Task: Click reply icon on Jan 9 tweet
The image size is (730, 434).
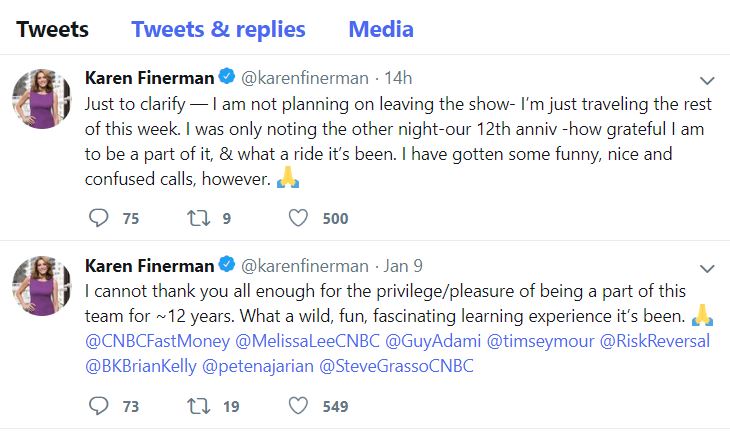Action: coord(99,405)
